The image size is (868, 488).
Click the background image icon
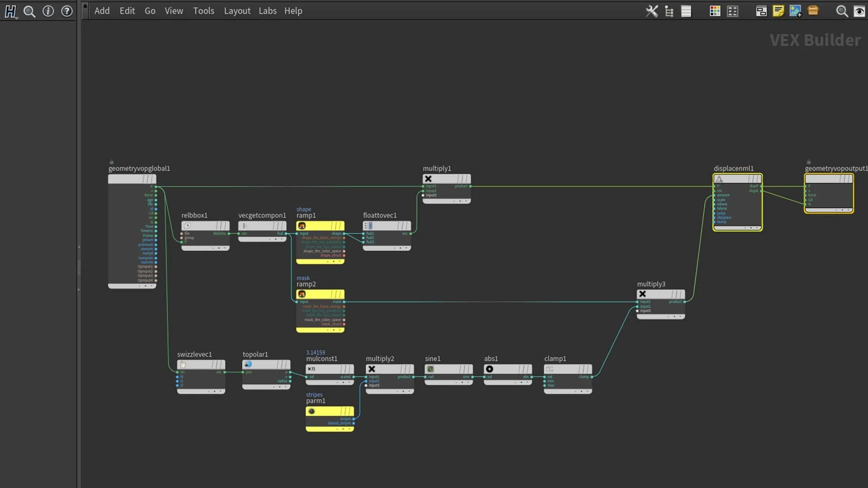point(795,11)
